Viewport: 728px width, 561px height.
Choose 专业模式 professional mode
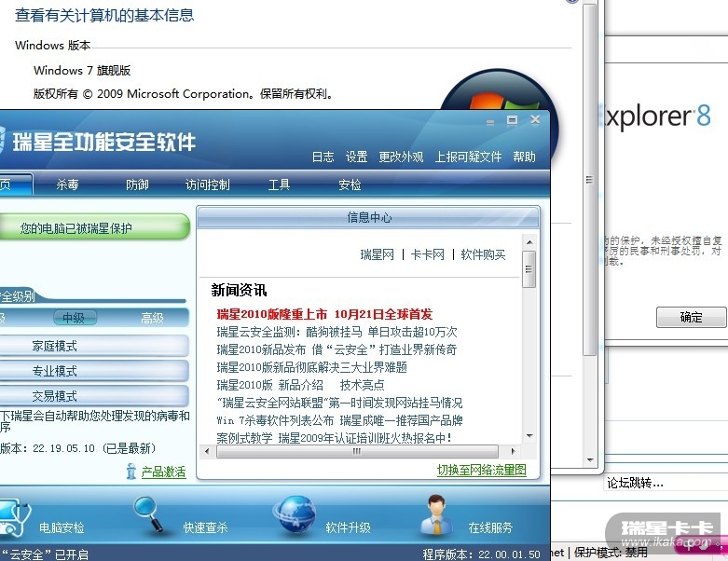click(93, 371)
